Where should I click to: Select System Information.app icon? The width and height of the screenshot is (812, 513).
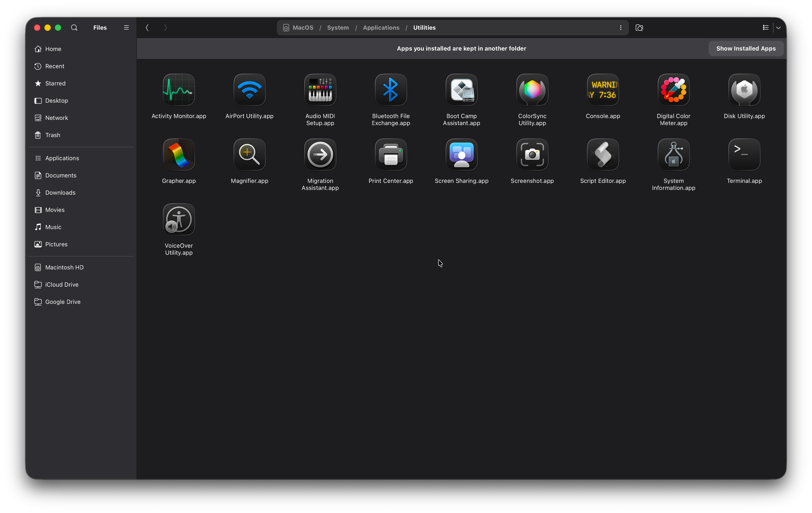click(673, 155)
